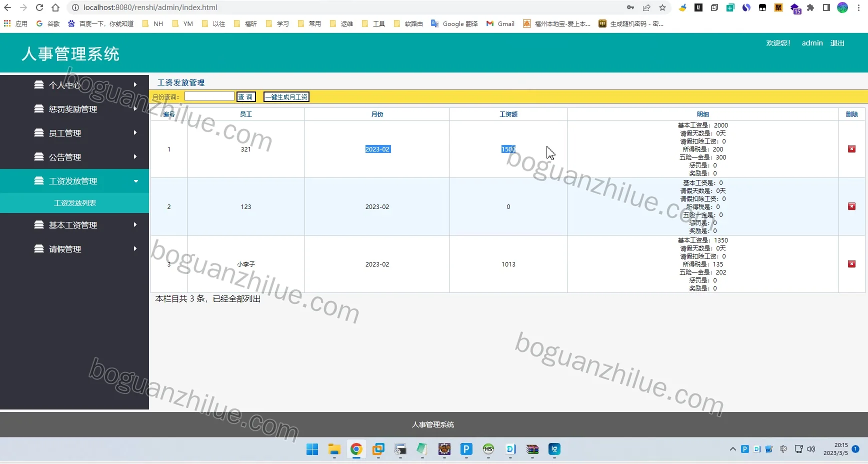Screen dimensions: 868x464
Task: Click the 月份 column header
Action: pos(377,114)
